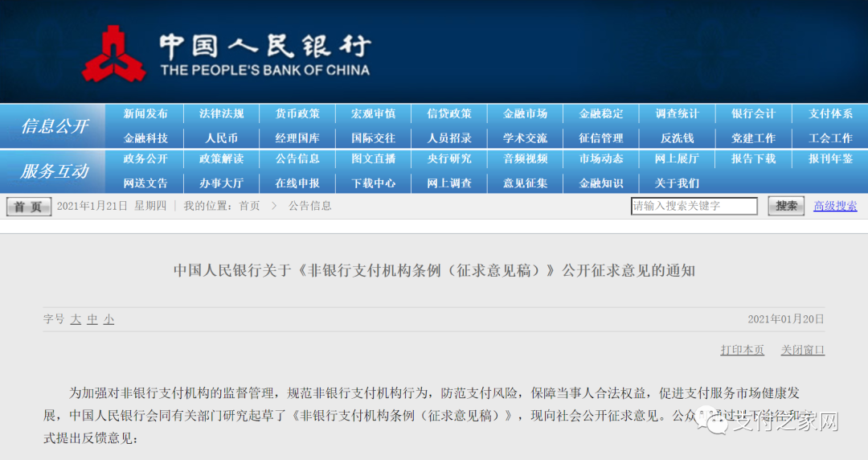Click the article date 2021年01月20日
The width and height of the screenshot is (868, 460).
(x=786, y=319)
